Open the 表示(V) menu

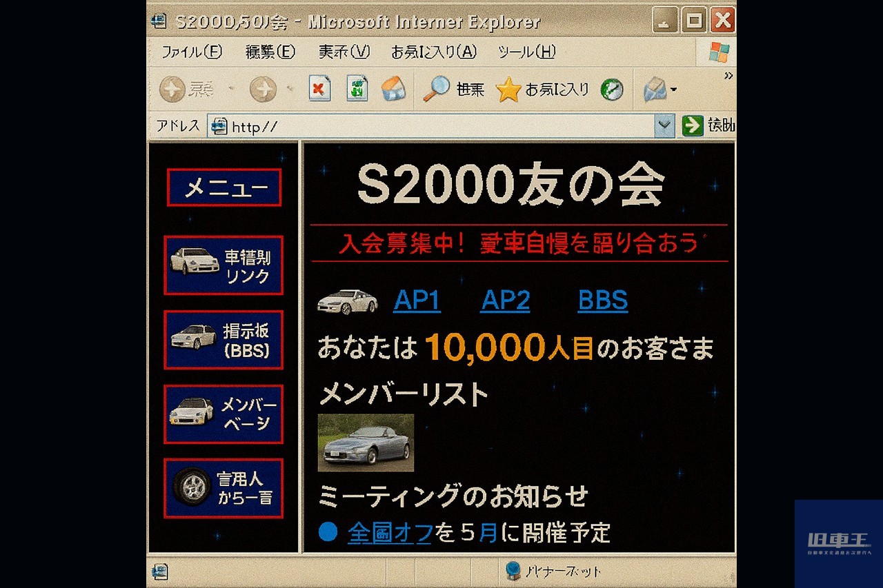[x=344, y=52]
